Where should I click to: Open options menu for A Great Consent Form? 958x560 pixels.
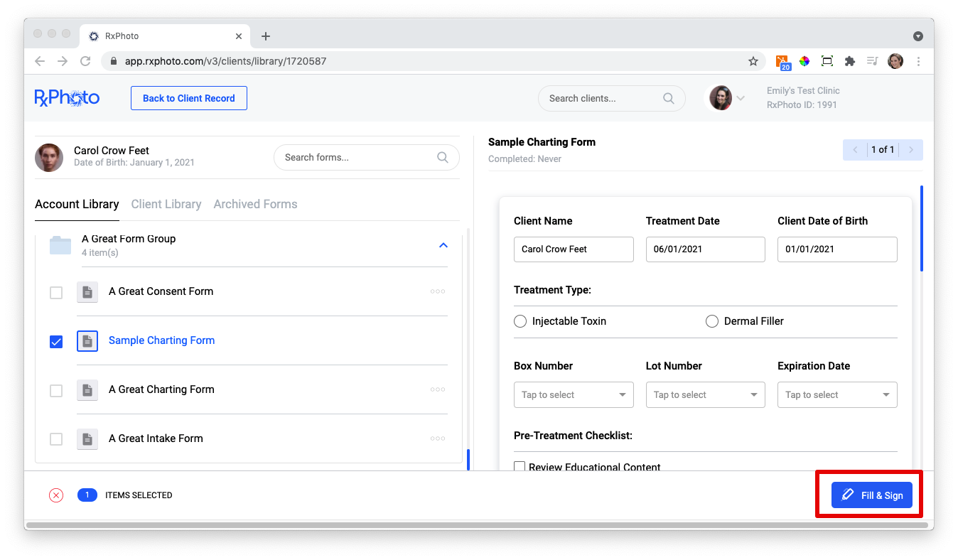coord(438,291)
